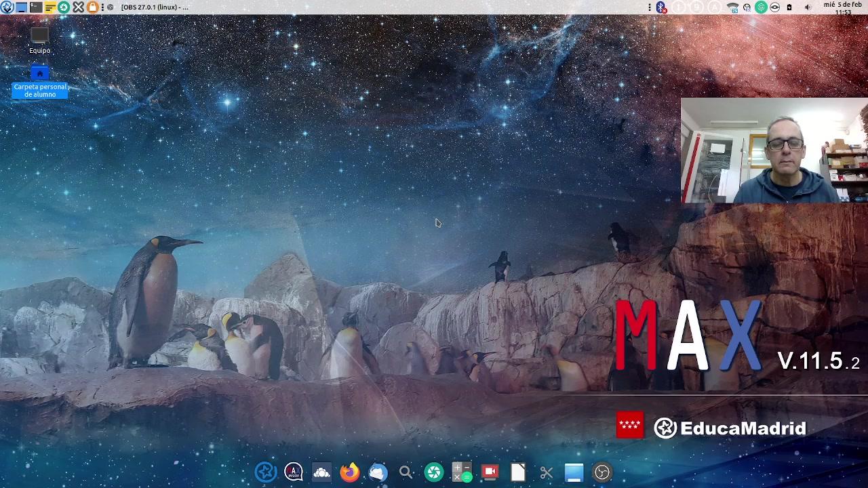Screen dimensions: 868x488
Task: Launch the calculator from the dock
Action: tap(462, 472)
